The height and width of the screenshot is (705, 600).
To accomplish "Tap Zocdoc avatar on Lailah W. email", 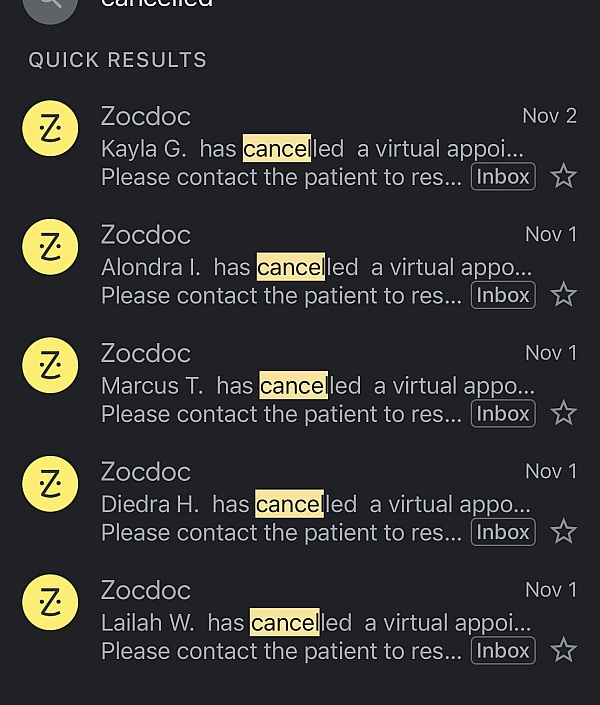I will tap(50, 603).
